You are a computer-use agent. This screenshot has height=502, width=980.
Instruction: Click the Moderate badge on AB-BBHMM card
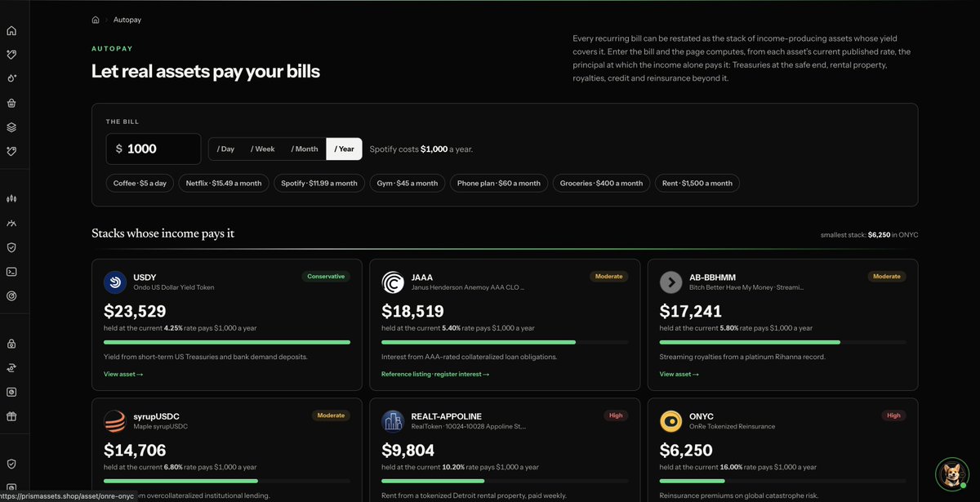pyautogui.click(x=887, y=277)
